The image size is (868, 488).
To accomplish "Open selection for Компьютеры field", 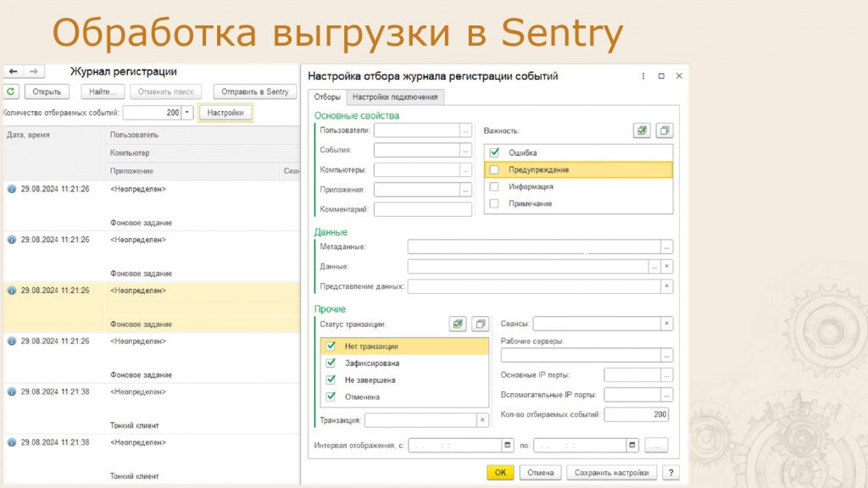I will pyautogui.click(x=465, y=169).
